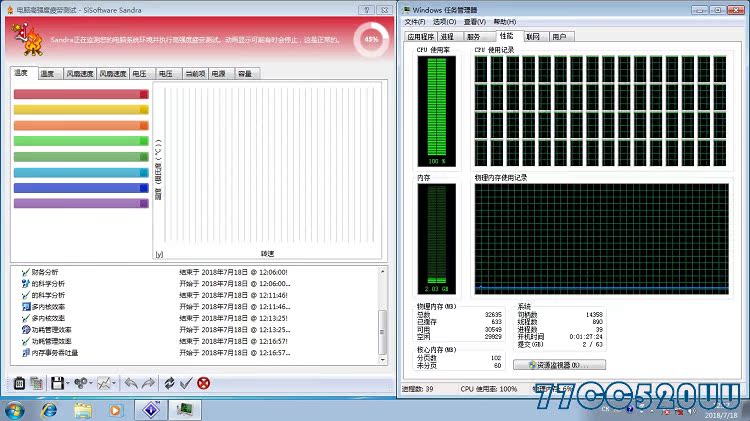Click 'CPU 使用率: 100%' in the status bar

[x=488, y=389]
